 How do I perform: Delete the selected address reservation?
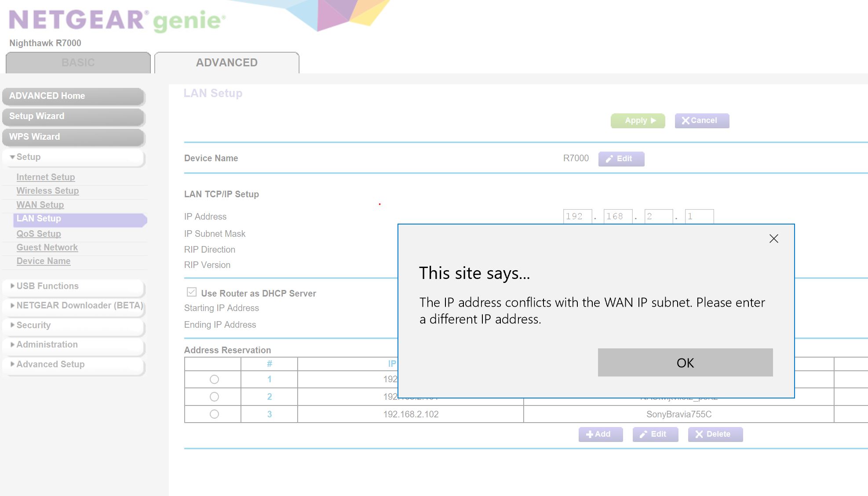(x=715, y=434)
